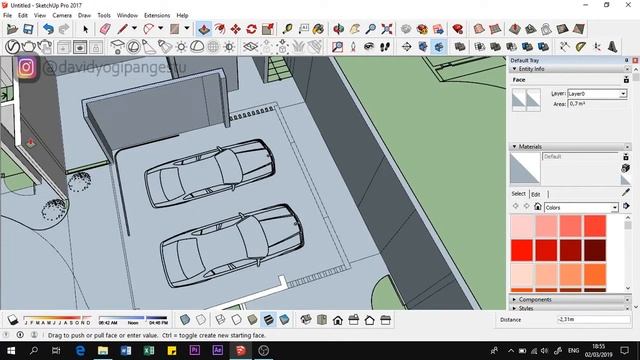Viewport: 640px width, 360px height.
Task: Toggle shadows display icon
Action: click(x=13, y=320)
